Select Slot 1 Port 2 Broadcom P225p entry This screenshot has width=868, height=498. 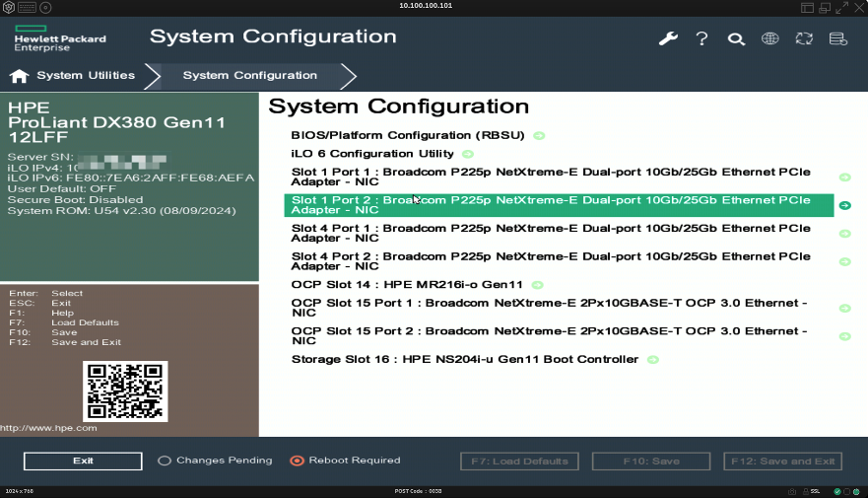click(559, 205)
